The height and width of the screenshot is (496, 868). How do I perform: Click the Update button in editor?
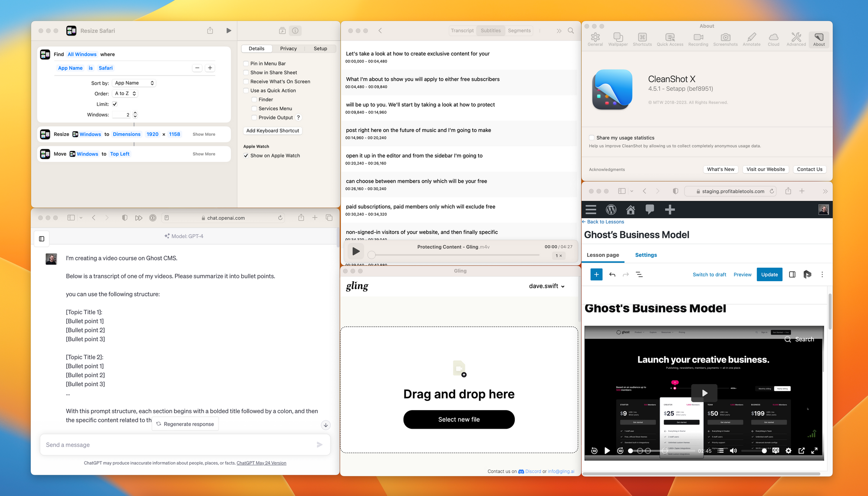769,275
